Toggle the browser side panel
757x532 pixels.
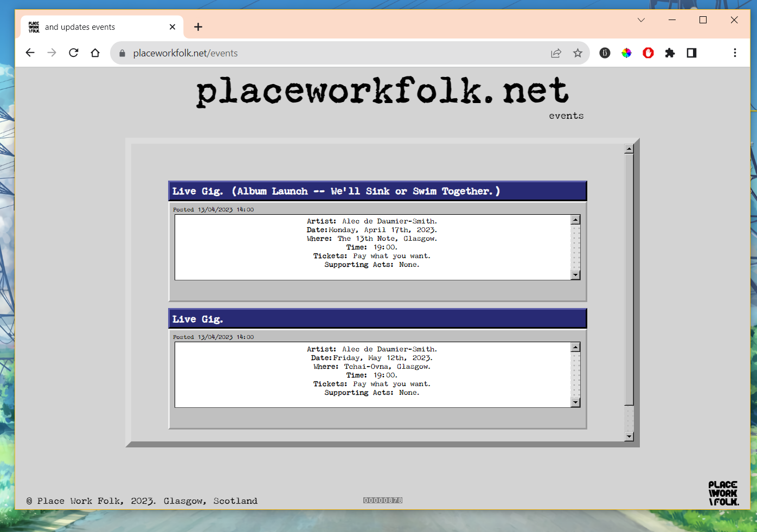click(x=691, y=53)
